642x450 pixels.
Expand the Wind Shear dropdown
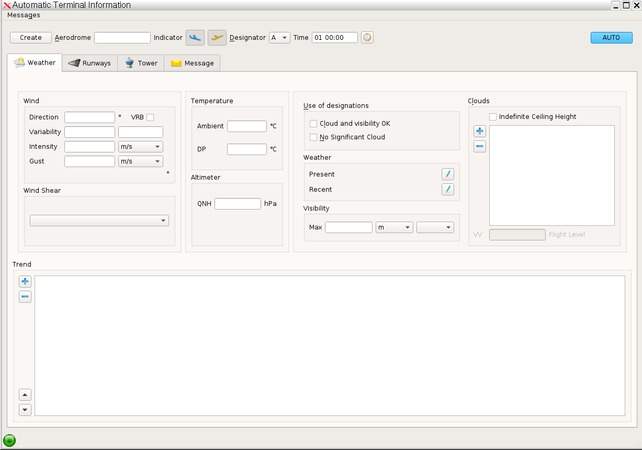tap(99, 220)
